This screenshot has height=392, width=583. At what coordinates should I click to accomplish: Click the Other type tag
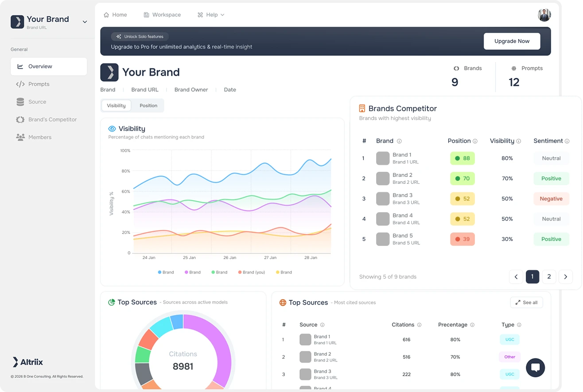point(510,357)
